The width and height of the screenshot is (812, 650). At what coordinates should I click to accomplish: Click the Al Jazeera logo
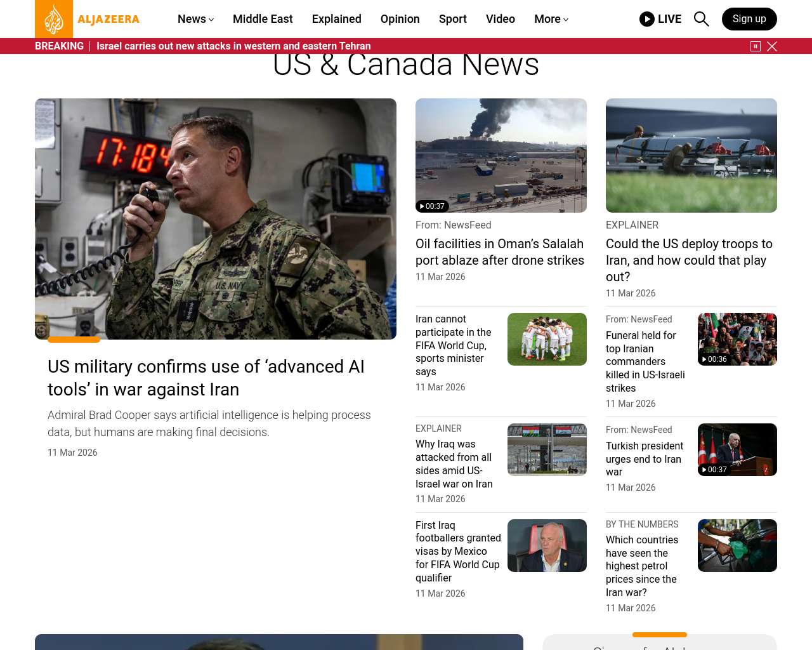[87, 19]
